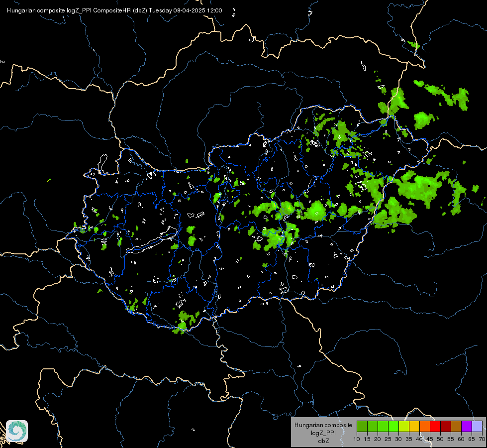This screenshot has width=487, height=448.
Task: Click the 45–50 dBZ red swatch
Action: [435, 426]
